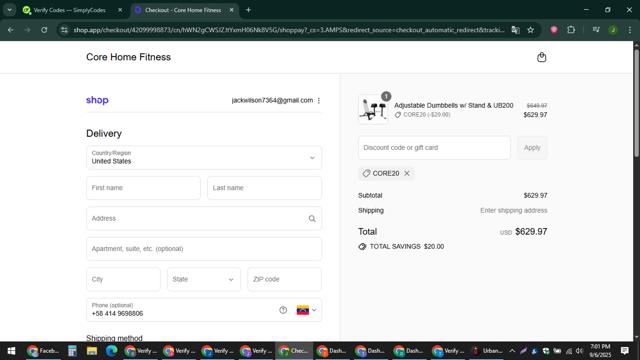Switch to the Faceb... Chrome taskbar window
Image resolution: width=640 pixels, height=360 pixels.
tap(43, 351)
